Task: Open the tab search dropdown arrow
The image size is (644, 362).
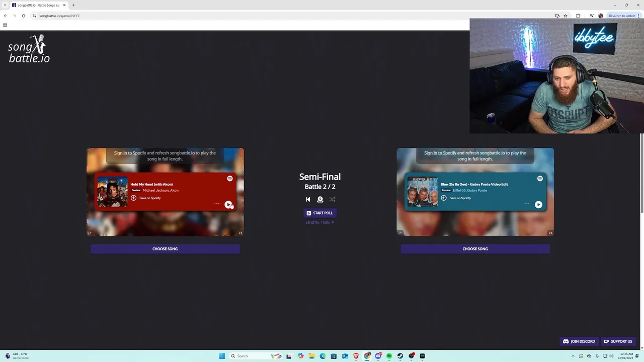Action: (5, 5)
